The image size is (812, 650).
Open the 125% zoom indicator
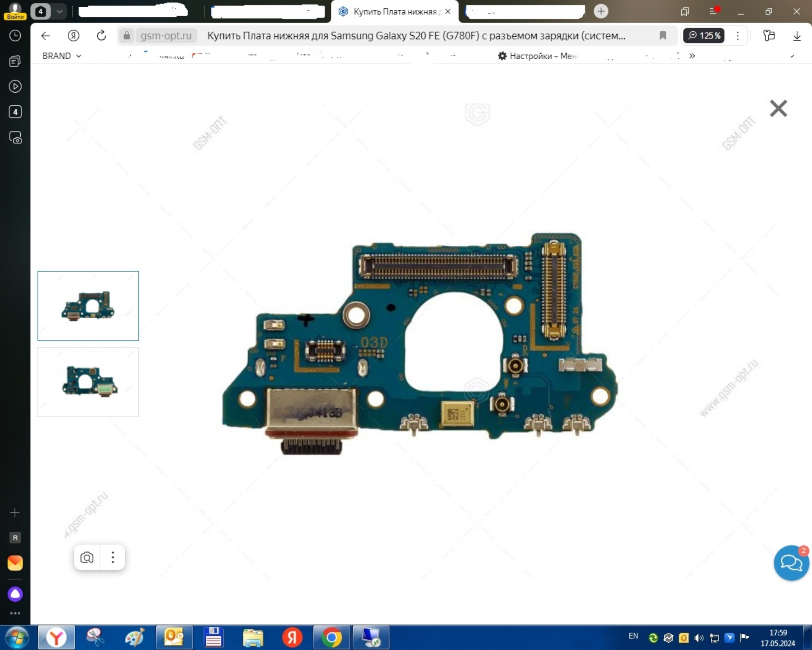point(704,36)
